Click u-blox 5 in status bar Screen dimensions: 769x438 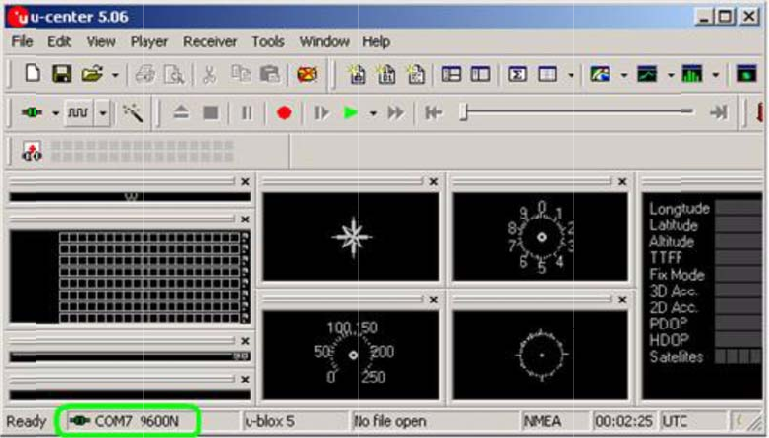(269, 421)
